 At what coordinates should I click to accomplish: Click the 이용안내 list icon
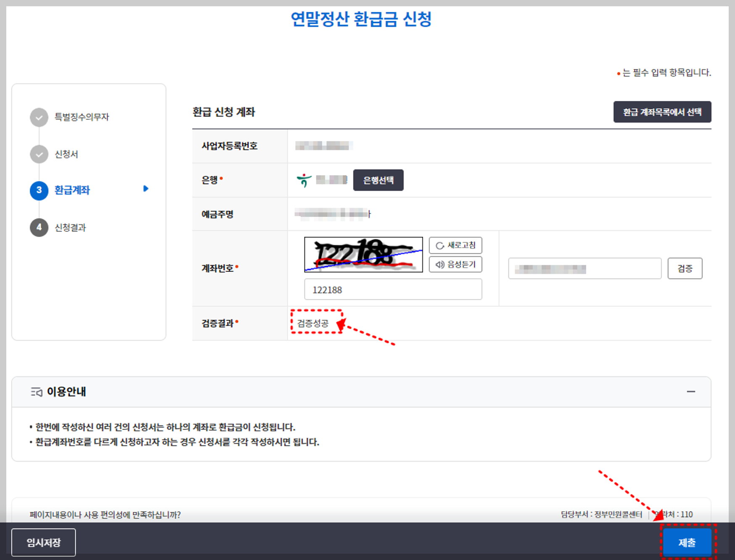[x=37, y=392]
